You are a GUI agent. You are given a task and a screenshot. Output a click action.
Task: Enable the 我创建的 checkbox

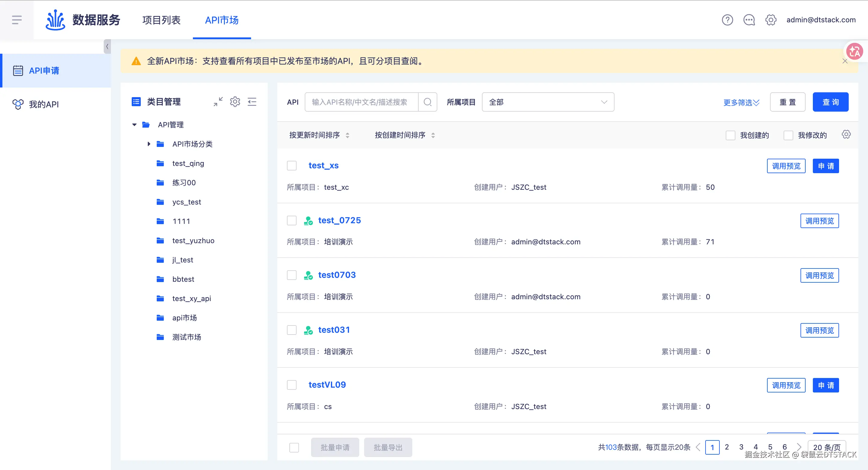tap(730, 135)
